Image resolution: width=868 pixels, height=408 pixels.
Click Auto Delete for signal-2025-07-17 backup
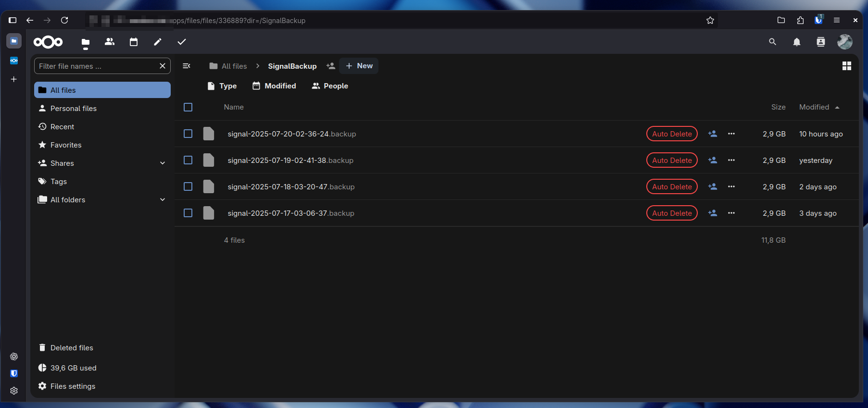click(672, 213)
